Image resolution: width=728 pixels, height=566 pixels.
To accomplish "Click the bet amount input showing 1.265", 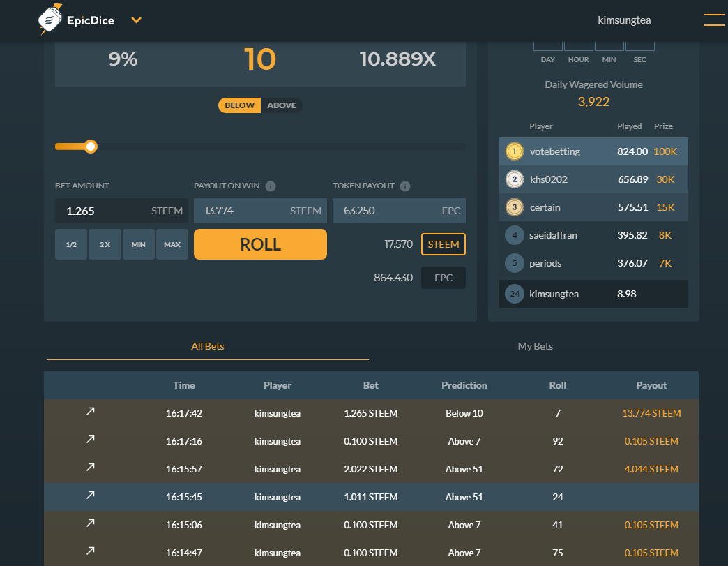I will (121, 211).
